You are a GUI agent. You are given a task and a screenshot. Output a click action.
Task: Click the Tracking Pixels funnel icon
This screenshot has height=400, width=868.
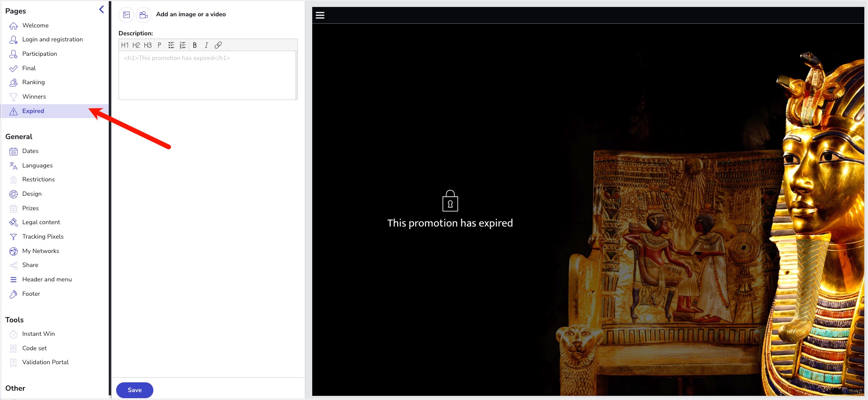tap(13, 237)
